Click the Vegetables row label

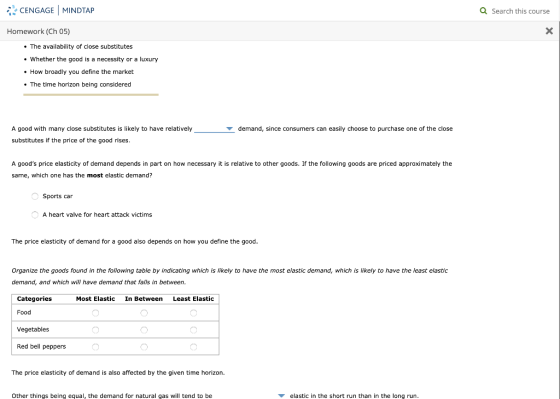33,329
